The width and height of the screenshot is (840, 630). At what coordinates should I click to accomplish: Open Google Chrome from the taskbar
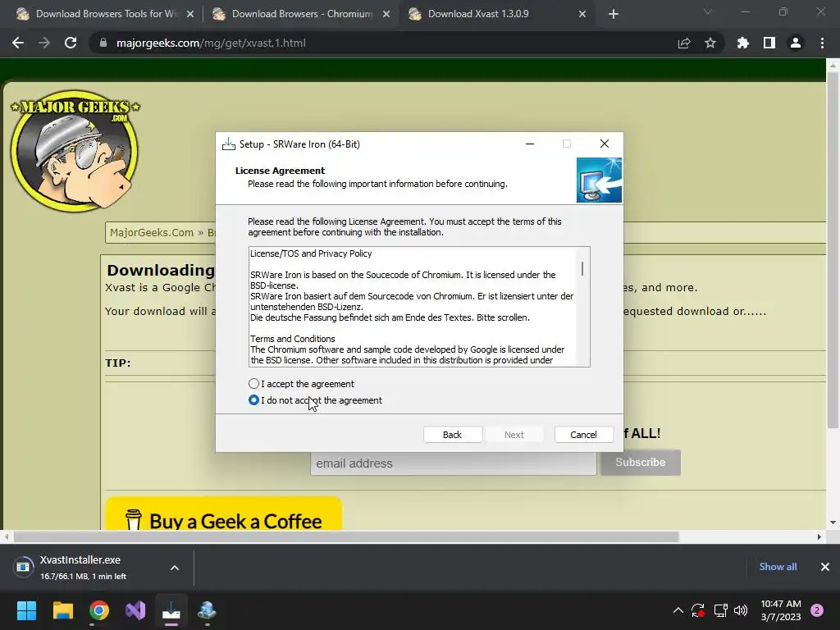point(99,610)
